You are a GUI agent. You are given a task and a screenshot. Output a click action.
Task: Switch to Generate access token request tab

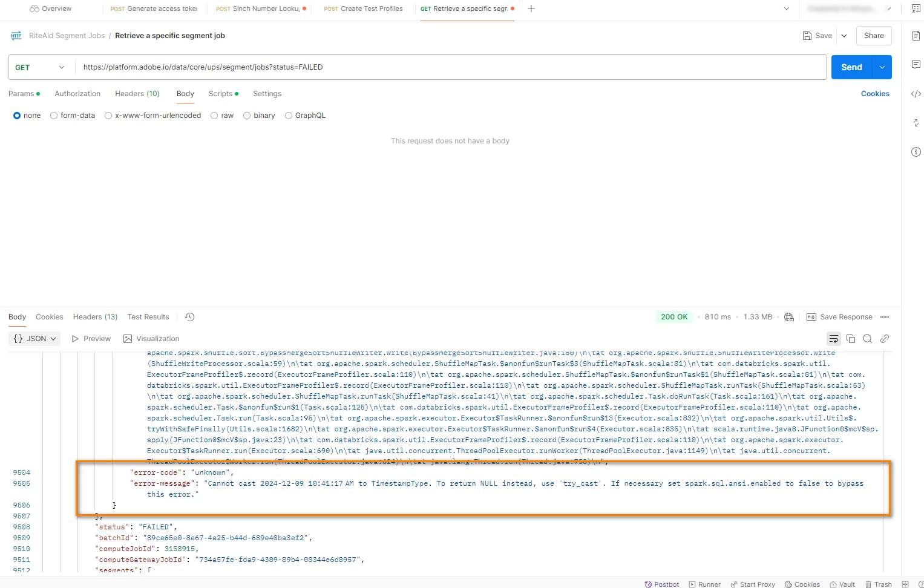pos(154,9)
